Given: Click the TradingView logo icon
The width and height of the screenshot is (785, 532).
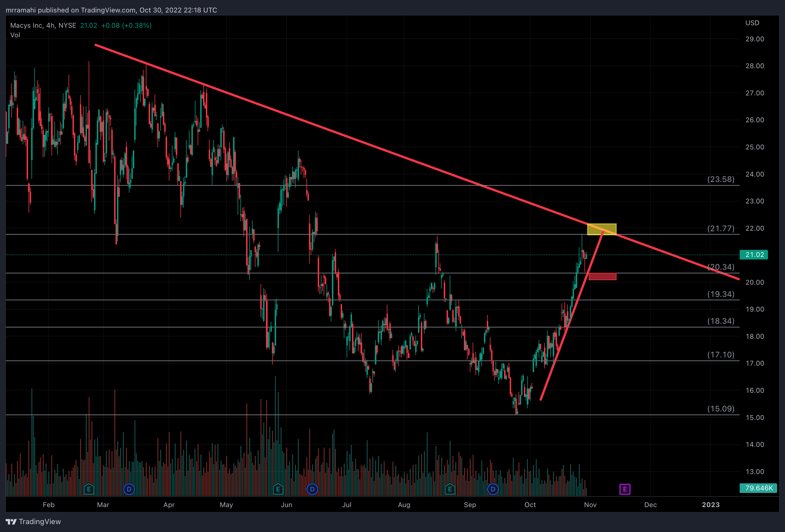Looking at the screenshot, I should coord(11,522).
